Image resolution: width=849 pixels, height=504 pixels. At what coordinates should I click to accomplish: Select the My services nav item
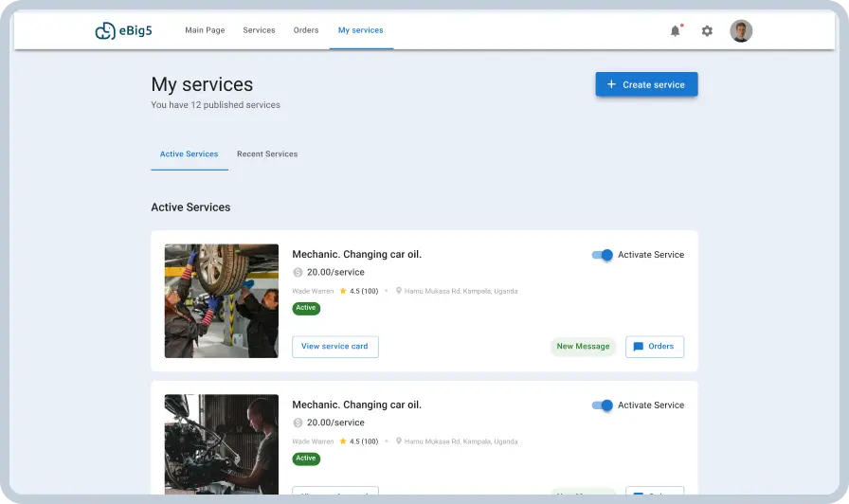coord(361,30)
